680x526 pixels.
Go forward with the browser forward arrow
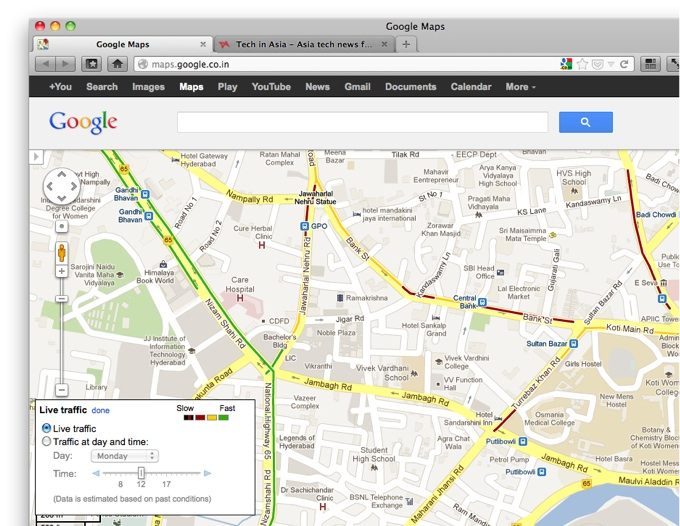[x=65, y=64]
